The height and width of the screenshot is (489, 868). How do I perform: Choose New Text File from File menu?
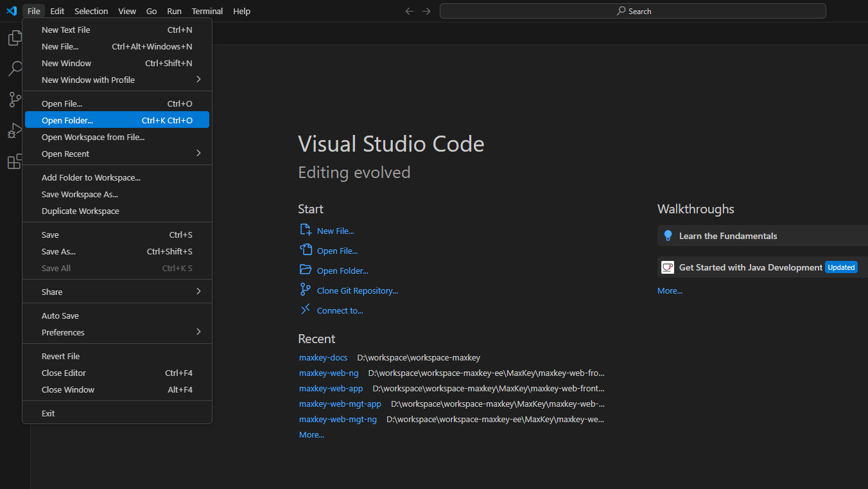point(117,30)
